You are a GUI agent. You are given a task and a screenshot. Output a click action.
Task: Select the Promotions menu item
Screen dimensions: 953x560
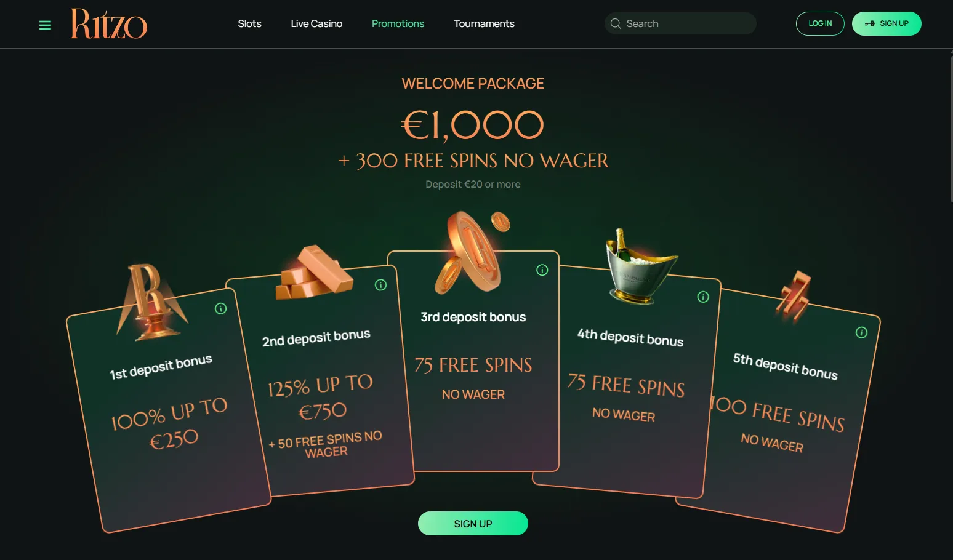pyautogui.click(x=398, y=23)
